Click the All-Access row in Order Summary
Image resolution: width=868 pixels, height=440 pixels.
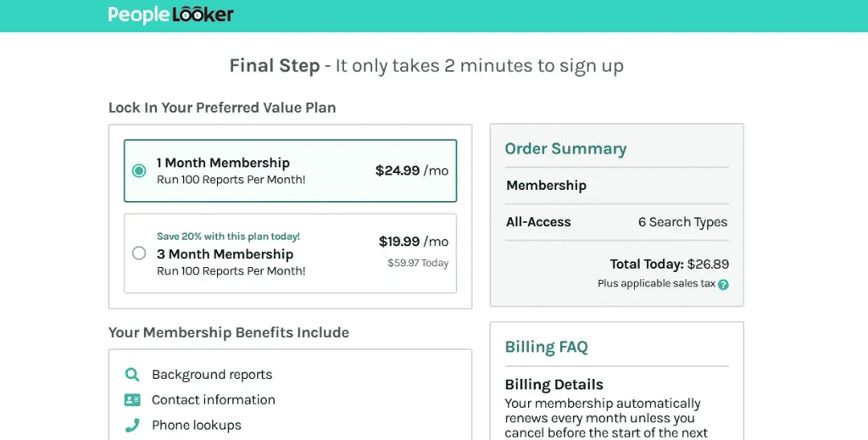click(x=617, y=222)
